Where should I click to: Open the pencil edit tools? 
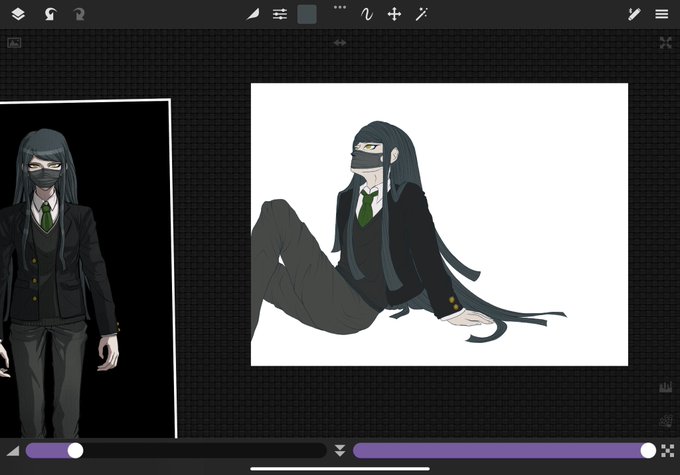point(634,14)
